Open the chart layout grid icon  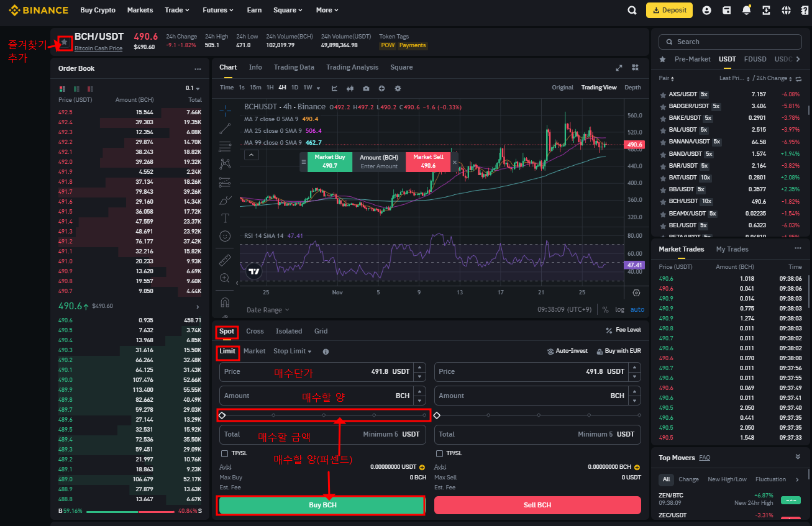(x=635, y=68)
